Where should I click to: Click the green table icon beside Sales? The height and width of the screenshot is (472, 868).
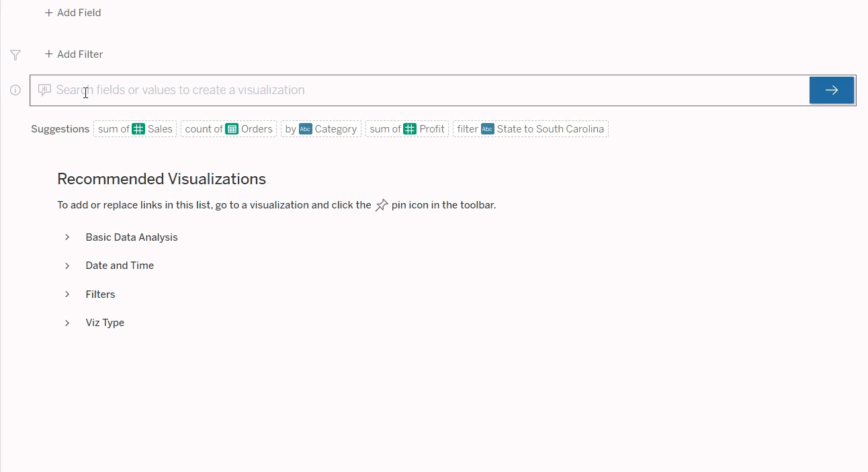pos(138,128)
